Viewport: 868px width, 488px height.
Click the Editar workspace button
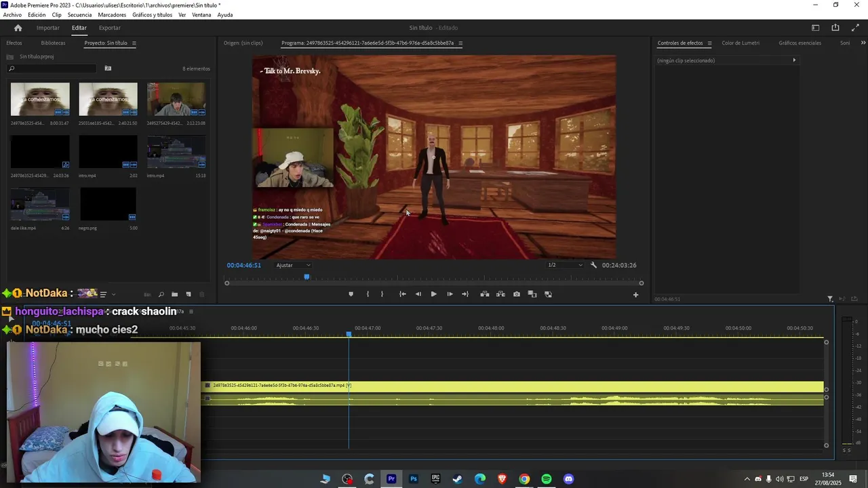(x=79, y=28)
